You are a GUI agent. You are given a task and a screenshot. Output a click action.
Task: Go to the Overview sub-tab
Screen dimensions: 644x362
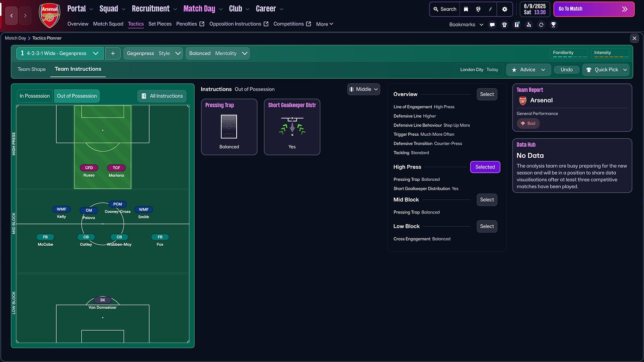(x=78, y=24)
